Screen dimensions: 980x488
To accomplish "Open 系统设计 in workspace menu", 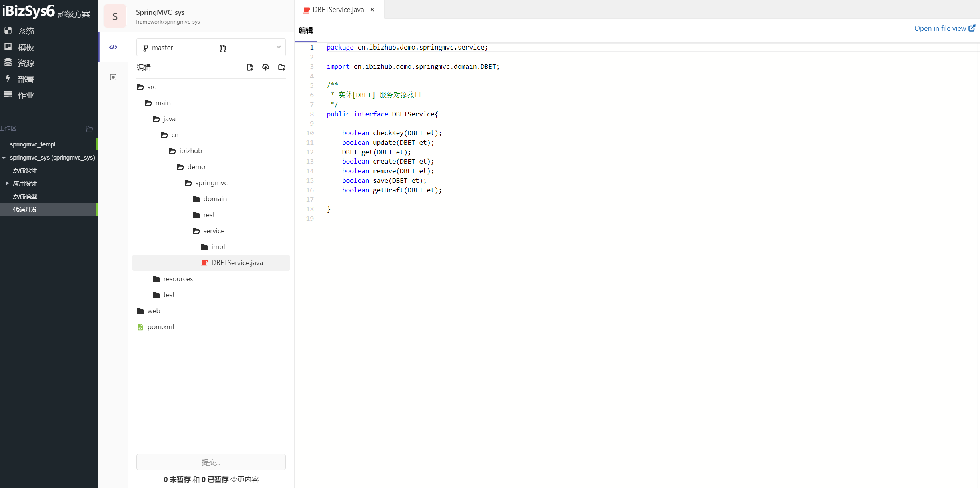I will pos(25,170).
